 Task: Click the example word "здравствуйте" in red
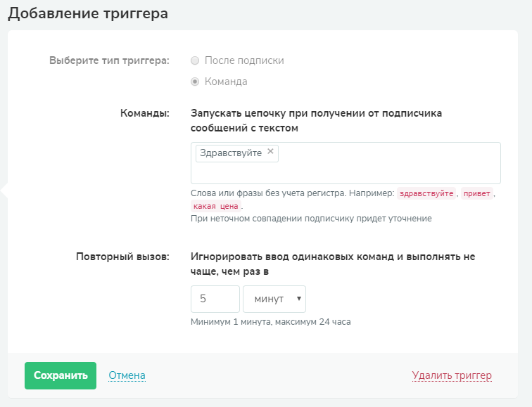pos(426,193)
